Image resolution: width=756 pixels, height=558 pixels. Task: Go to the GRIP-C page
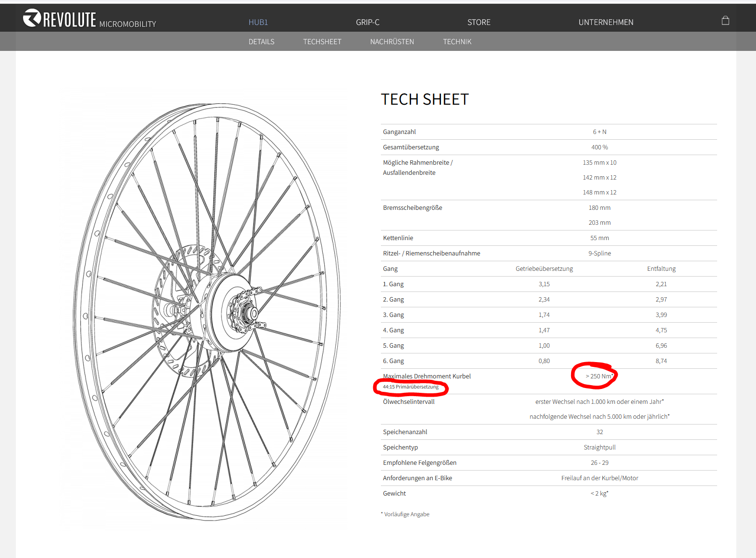point(367,23)
